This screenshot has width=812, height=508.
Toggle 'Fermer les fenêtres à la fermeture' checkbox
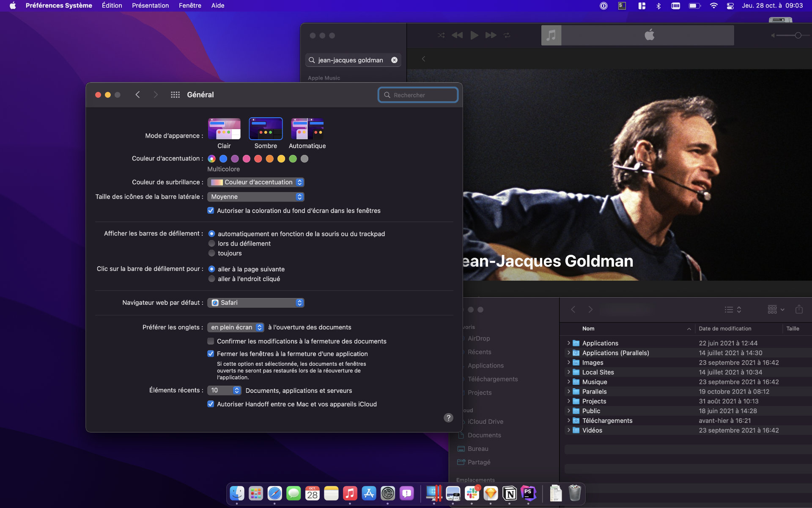[211, 353]
